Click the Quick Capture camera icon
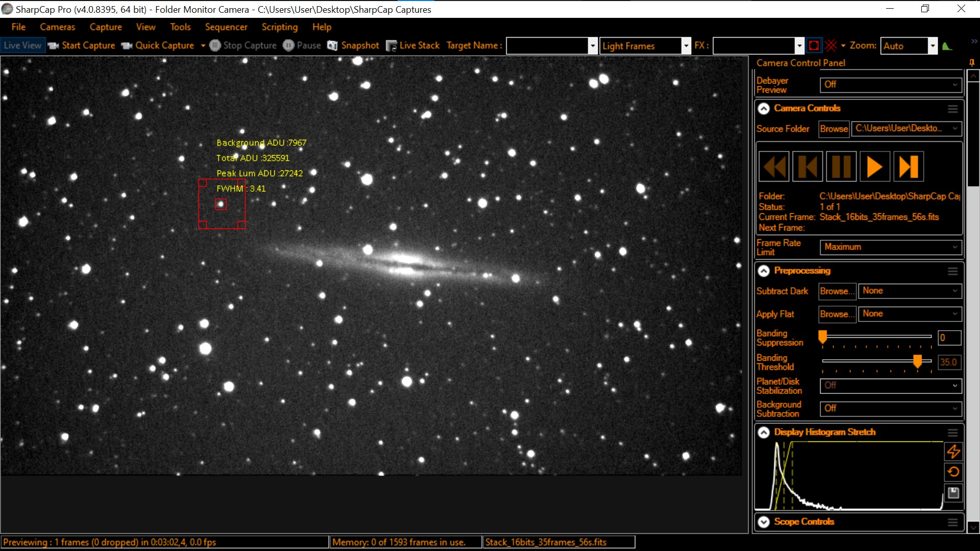 click(127, 46)
